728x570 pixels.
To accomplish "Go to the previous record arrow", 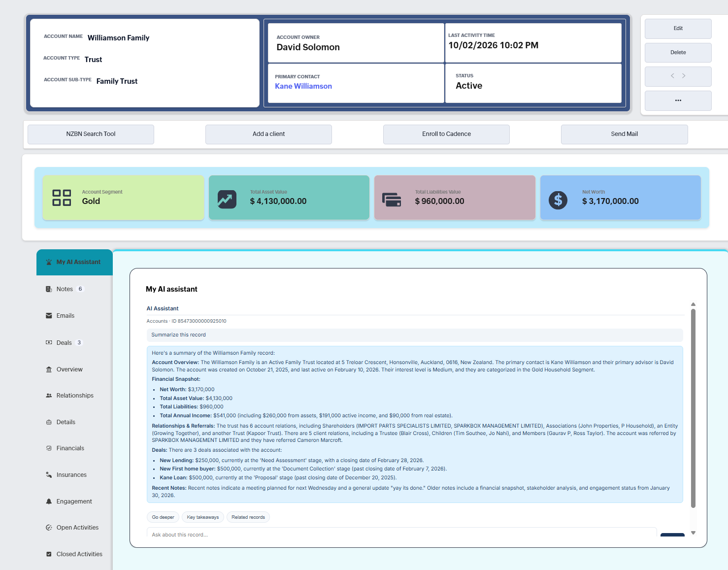I will click(x=672, y=76).
